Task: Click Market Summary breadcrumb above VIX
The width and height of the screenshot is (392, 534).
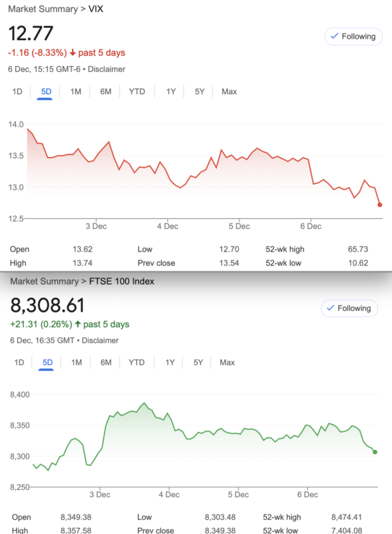Action: click(x=43, y=9)
